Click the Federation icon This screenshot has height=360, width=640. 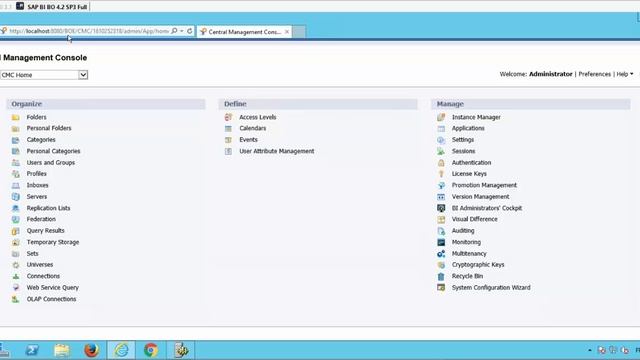pyautogui.click(x=16, y=219)
